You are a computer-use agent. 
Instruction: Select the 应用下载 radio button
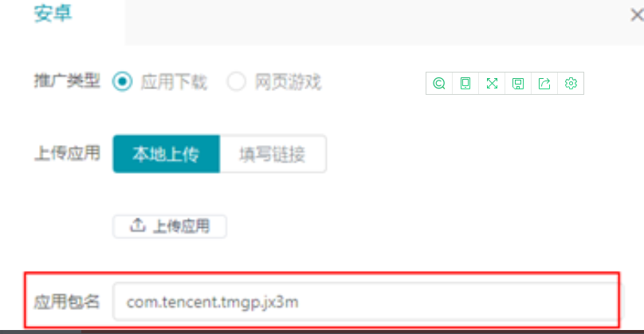(122, 81)
